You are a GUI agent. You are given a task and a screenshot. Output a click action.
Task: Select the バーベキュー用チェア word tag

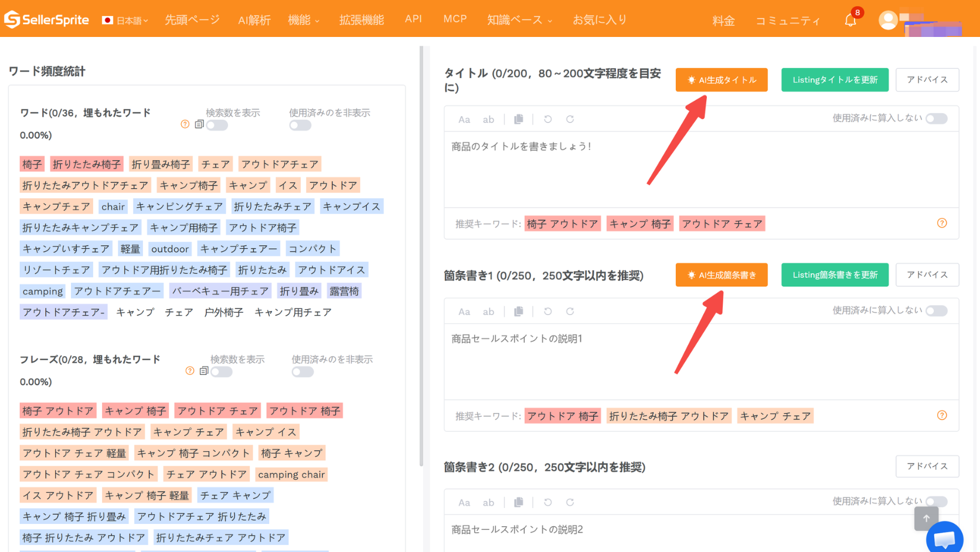click(220, 291)
